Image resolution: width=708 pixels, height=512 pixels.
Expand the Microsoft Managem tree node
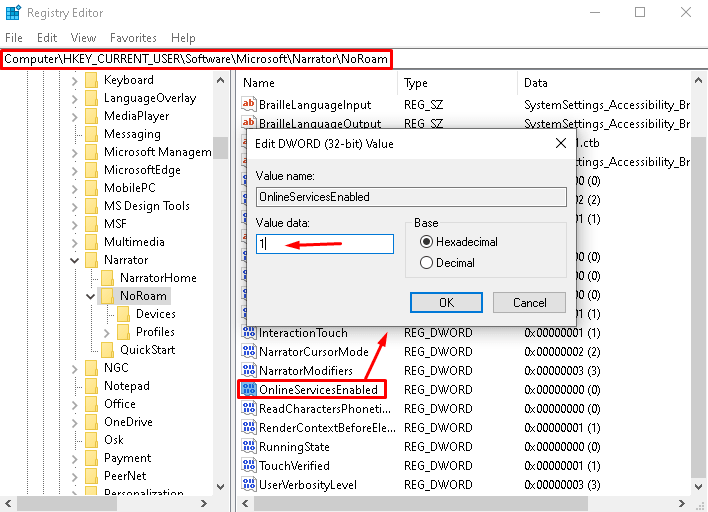pos(75,153)
